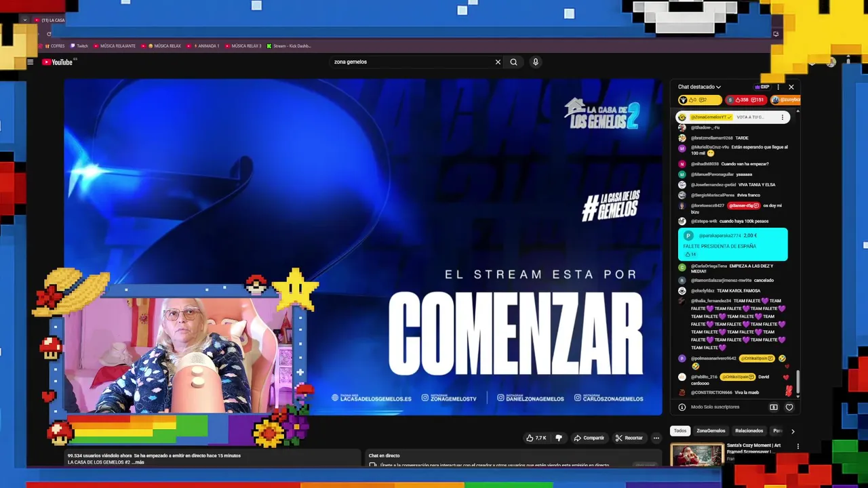Open Santa's Cozy Moment video options menu
The height and width of the screenshot is (488, 868).
pyautogui.click(x=797, y=446)
